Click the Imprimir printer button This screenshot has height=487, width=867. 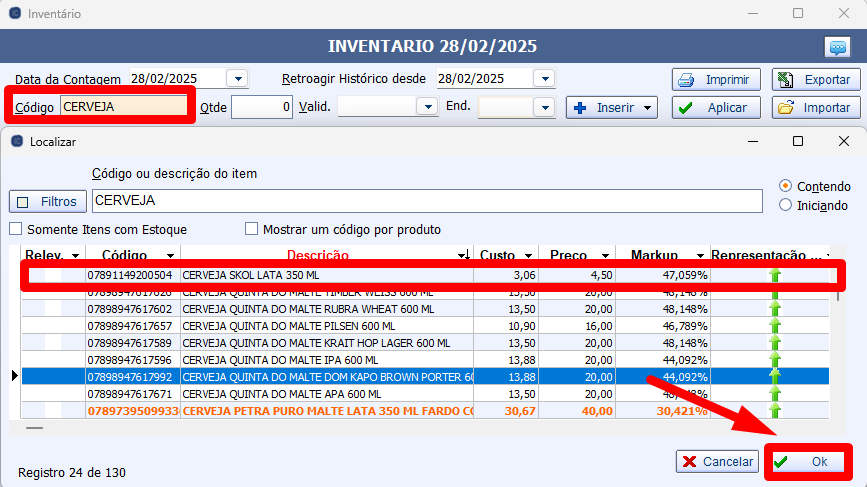pos(716,79)
